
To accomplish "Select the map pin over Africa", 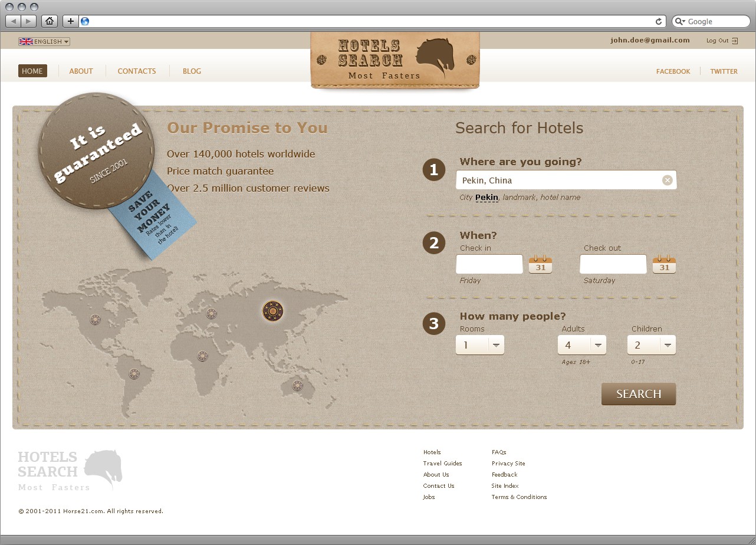I will coord(203,356).
